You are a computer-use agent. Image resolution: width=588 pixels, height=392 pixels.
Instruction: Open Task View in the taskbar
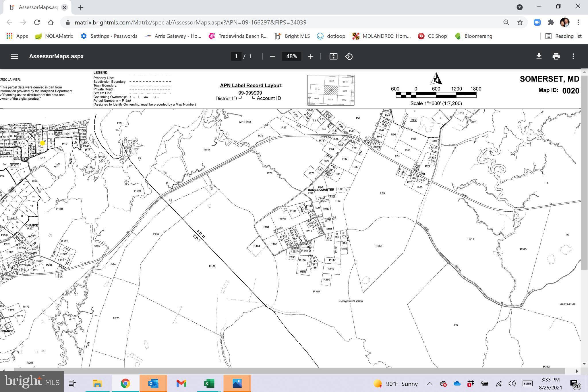click(72, 383)
